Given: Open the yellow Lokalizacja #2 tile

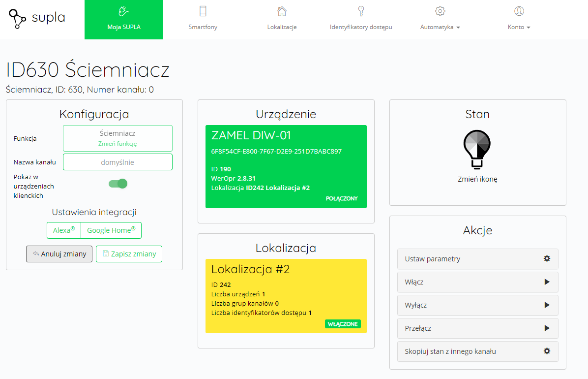Looking at the screenshot, I should (286, 296).
